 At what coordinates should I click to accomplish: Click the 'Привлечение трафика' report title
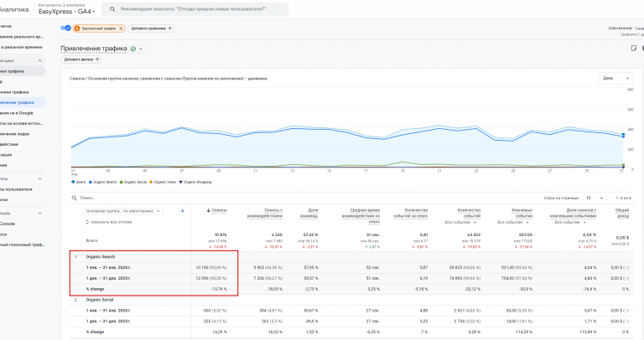(94, 49)
